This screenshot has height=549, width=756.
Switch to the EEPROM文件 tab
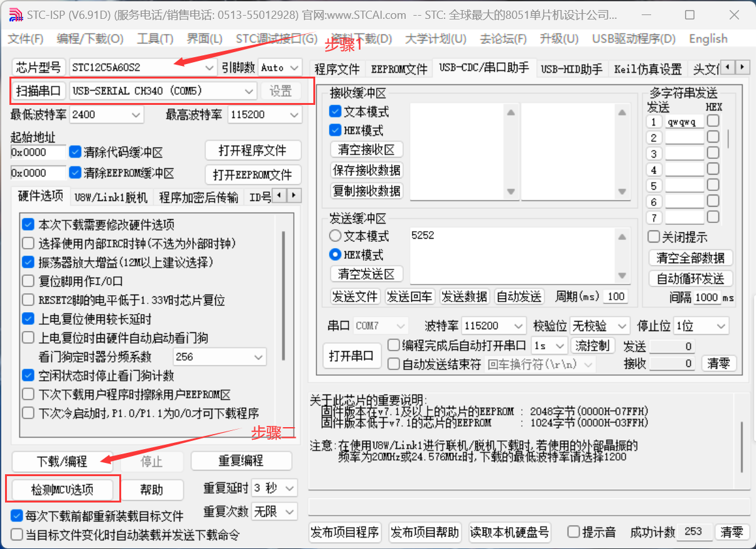pos(399,68)
